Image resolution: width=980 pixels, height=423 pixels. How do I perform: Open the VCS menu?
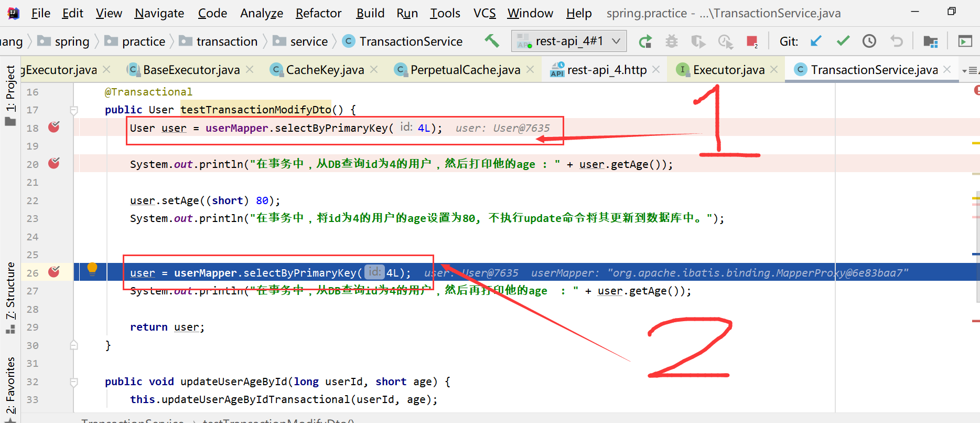click(x=484, y=13)
